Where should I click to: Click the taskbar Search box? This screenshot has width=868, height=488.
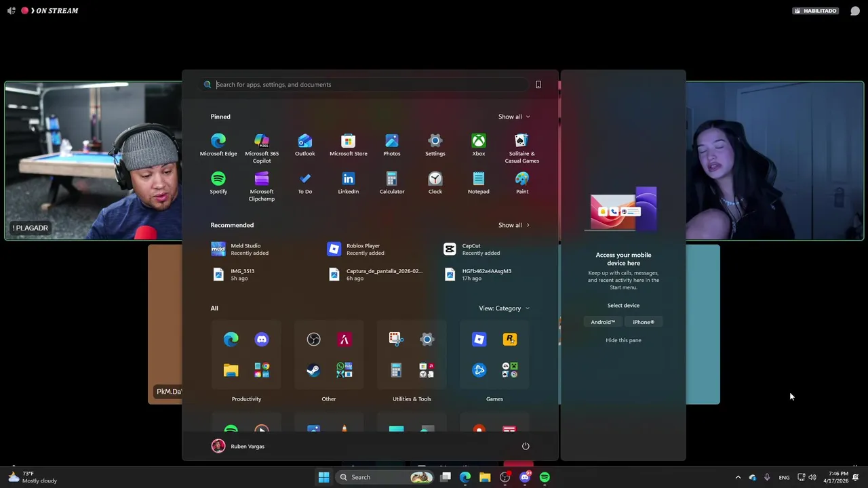pos(384,477)
